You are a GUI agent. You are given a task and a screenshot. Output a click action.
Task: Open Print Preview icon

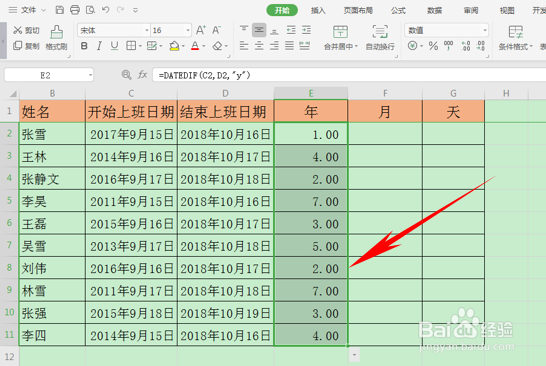pos(91,10)
